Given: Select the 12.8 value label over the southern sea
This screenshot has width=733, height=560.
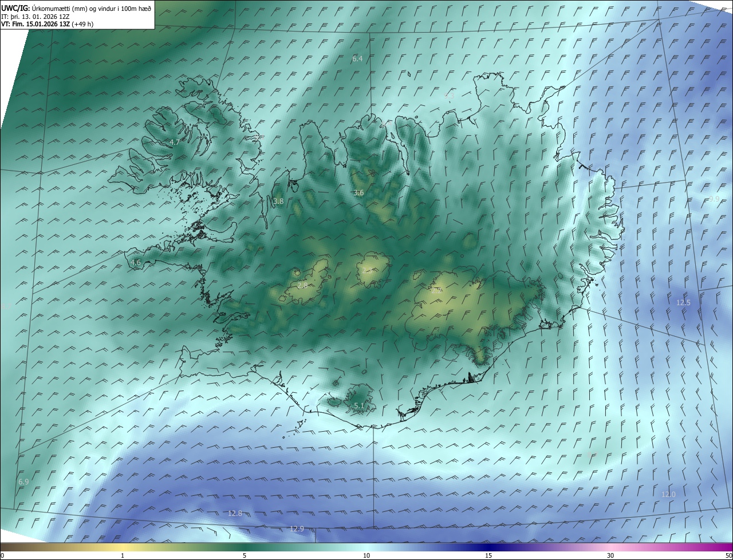Looking at the screenshot, I should pos(235,514).
